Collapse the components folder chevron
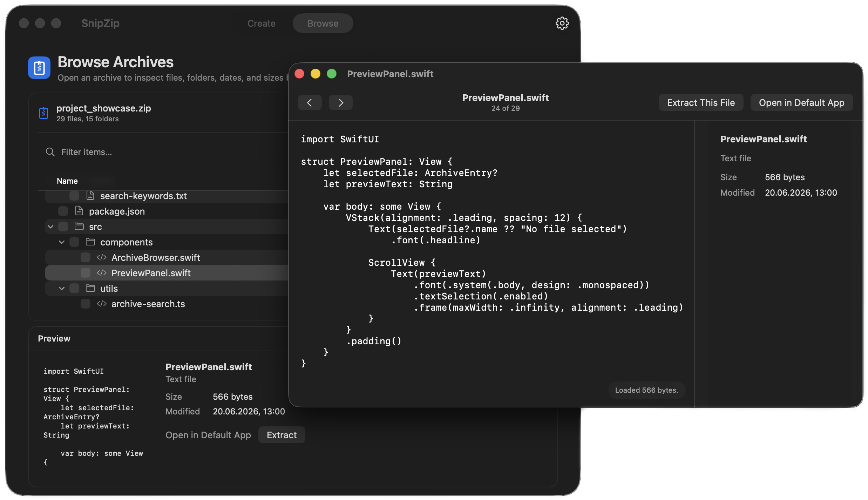The width and height of the screenshot is (868, 500). 62,242
